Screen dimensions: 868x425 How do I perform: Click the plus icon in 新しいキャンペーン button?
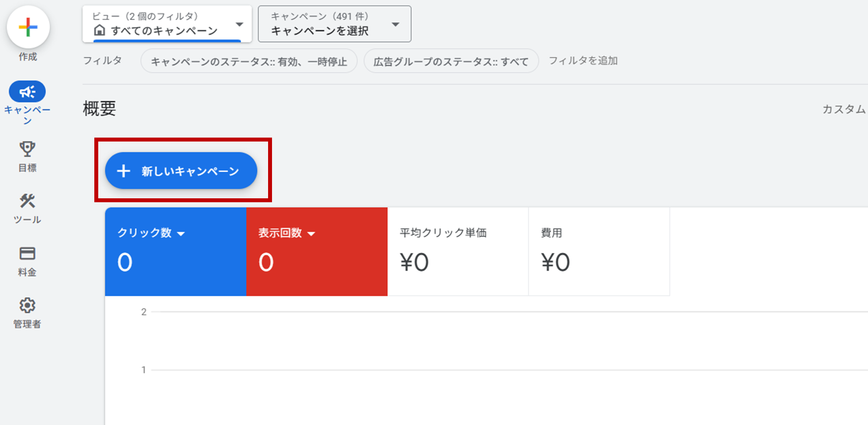[124, 171]
